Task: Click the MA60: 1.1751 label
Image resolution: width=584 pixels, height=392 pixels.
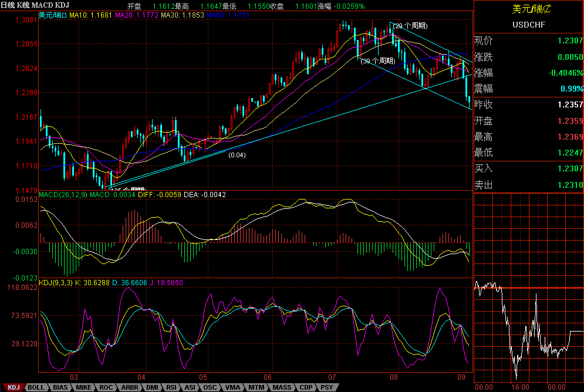Action: point(228,15)
